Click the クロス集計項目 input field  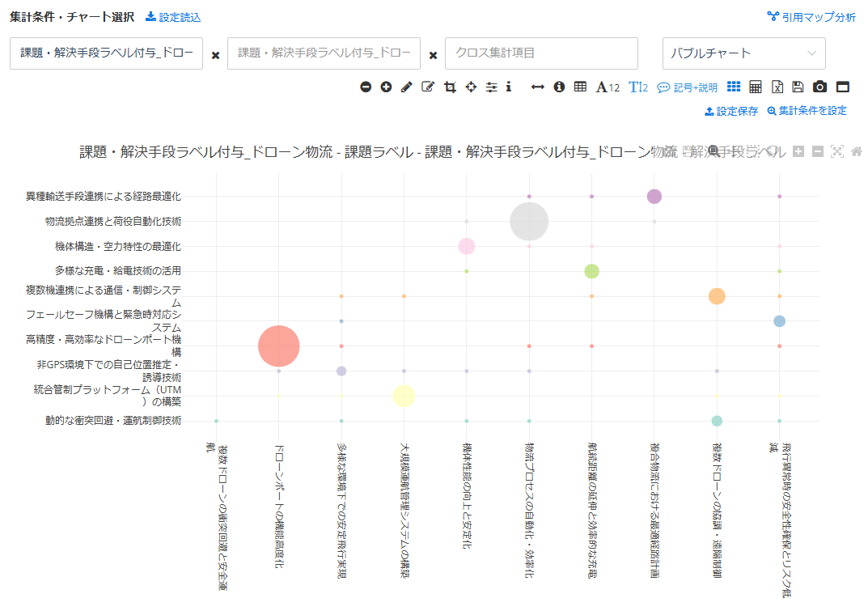(541, 53)
